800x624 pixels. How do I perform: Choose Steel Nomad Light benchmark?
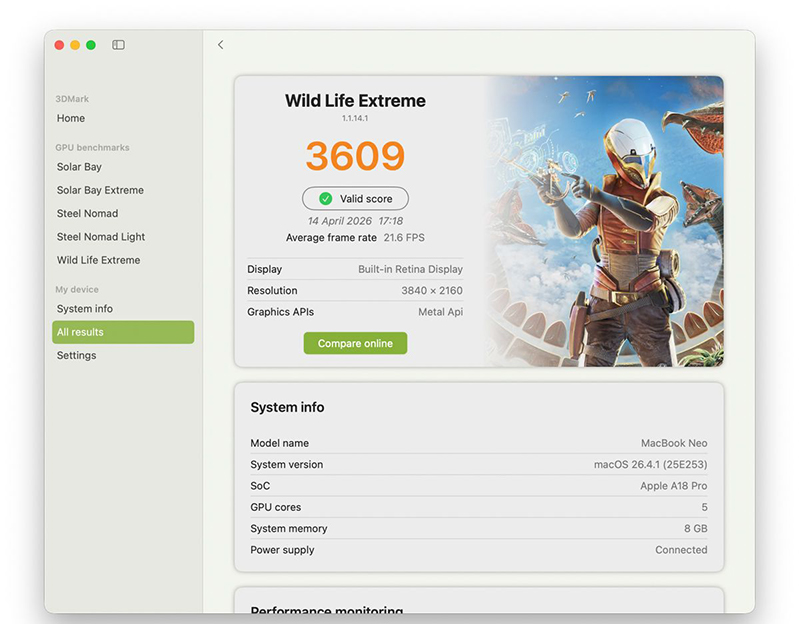(101, 237)
